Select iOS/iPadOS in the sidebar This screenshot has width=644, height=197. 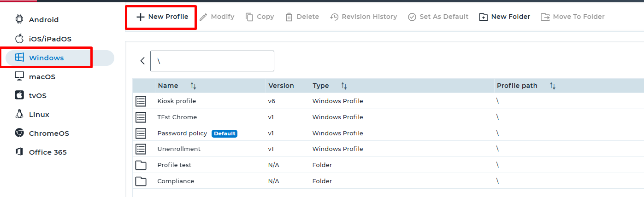point(50,39)
